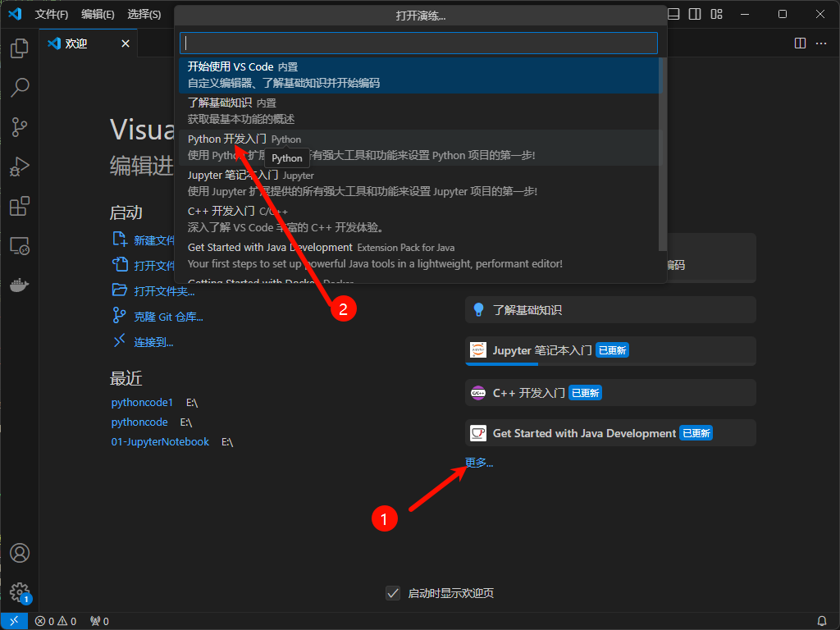
Task: Close the 欢迎 tab
Action: (x=126, y=43)
